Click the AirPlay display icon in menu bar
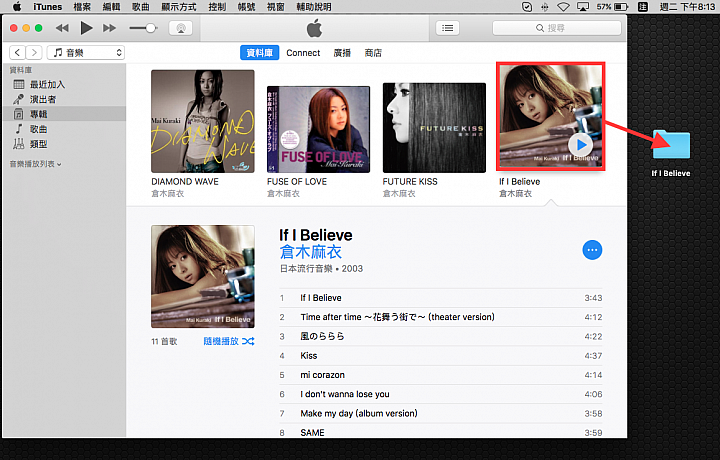 coord(583,7)
